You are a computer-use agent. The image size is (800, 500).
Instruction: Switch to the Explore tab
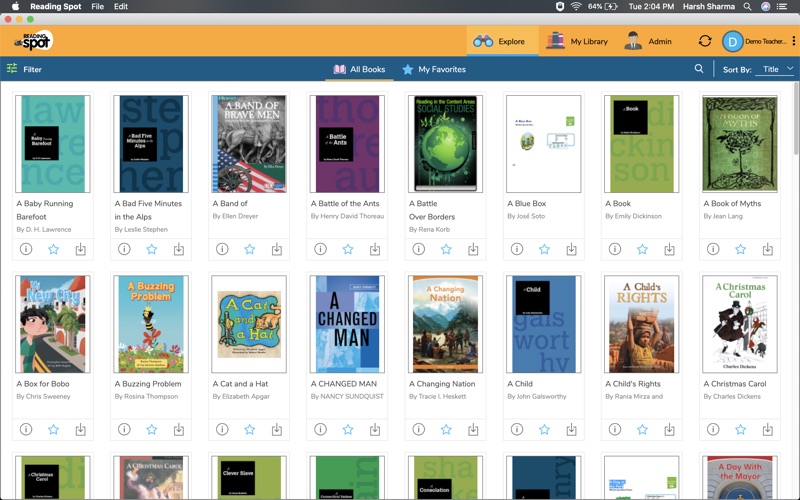[x=502, y=41]
